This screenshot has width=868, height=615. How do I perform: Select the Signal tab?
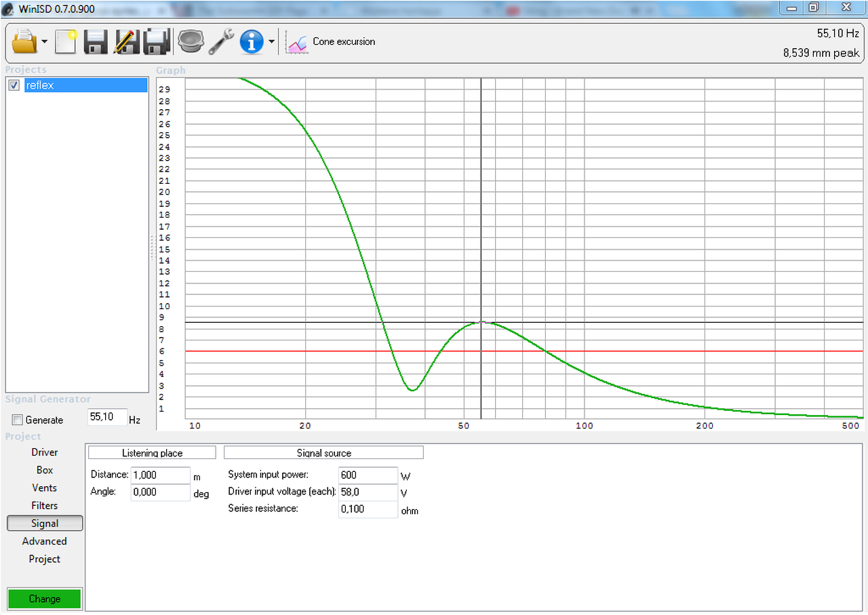[45, 523]
